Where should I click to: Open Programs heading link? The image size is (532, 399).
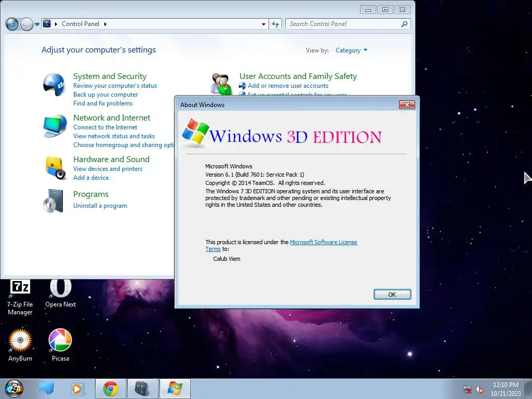91,194
